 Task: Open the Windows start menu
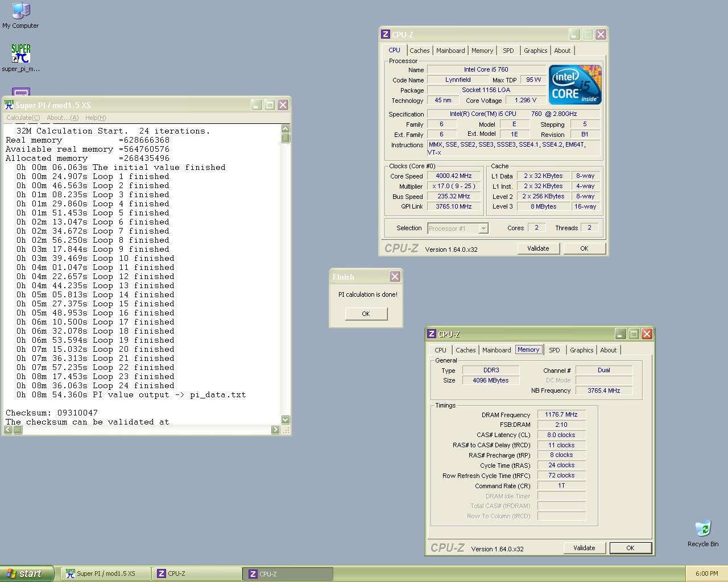27,573
